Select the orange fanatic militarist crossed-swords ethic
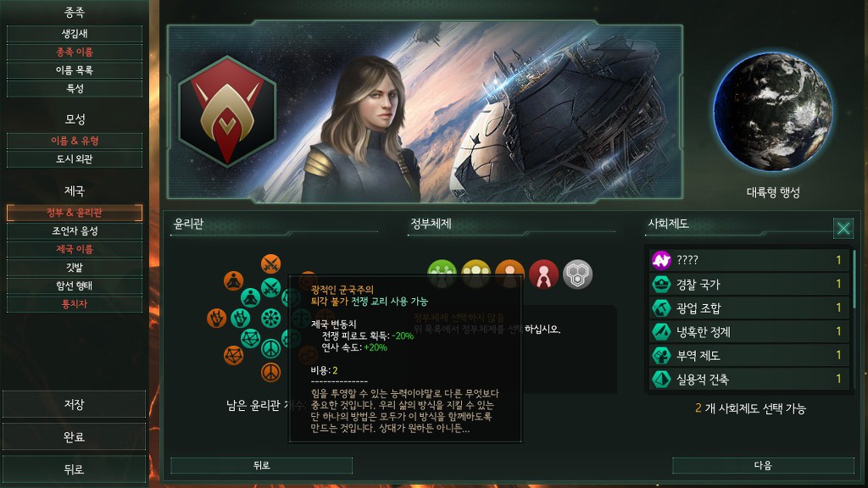This screenshot has width=868, height=488. (x=270, y=264)
